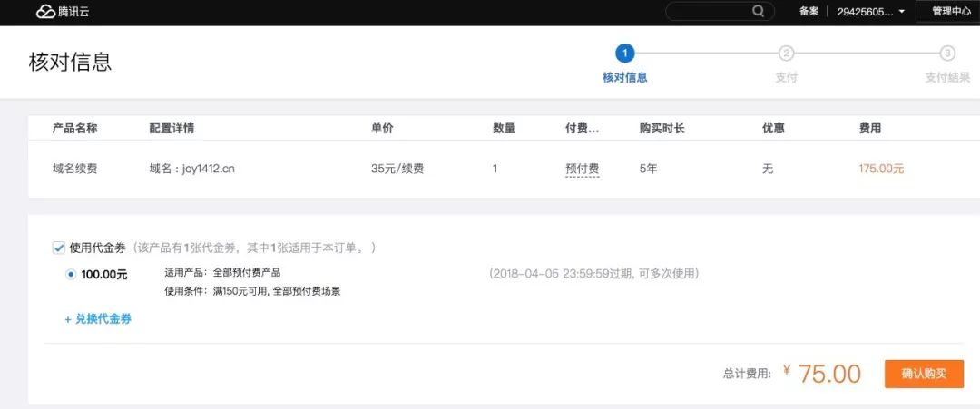
Task: Click the 优惠 column header
Action: click(x=773, y=129)
